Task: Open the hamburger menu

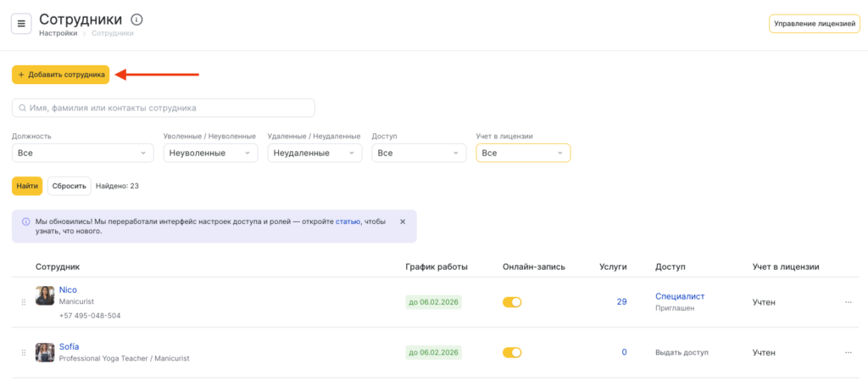Action: [21, 24]
